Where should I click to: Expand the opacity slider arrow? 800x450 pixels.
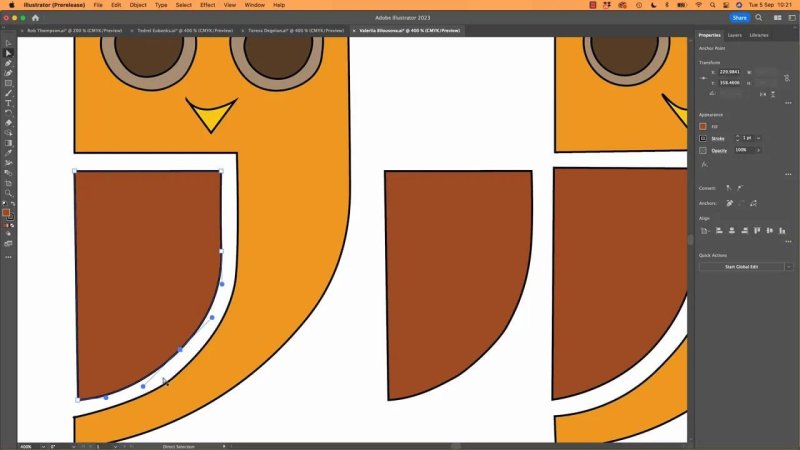(759, 150)
